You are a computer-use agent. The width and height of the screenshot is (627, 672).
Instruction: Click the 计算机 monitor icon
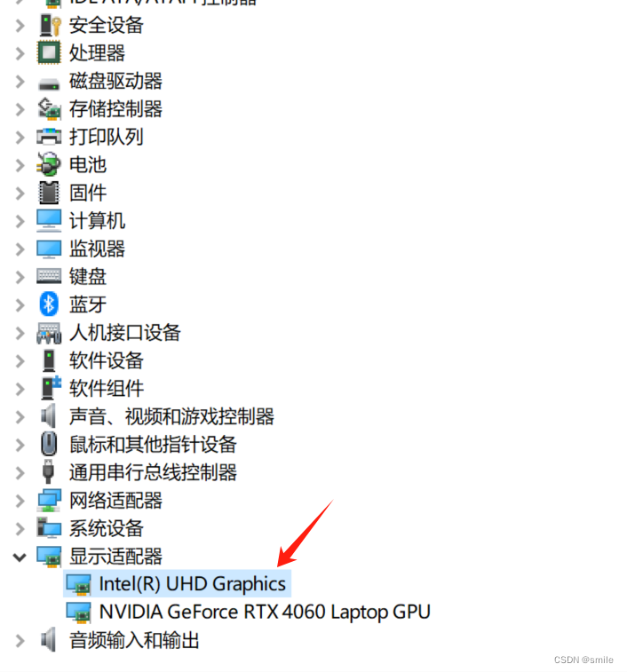coord(49,221)
